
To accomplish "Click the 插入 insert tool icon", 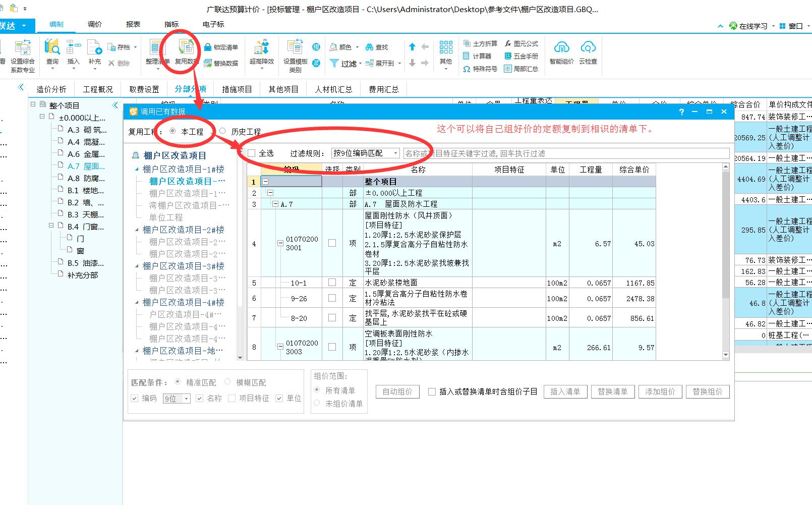I will pos(74,52).
